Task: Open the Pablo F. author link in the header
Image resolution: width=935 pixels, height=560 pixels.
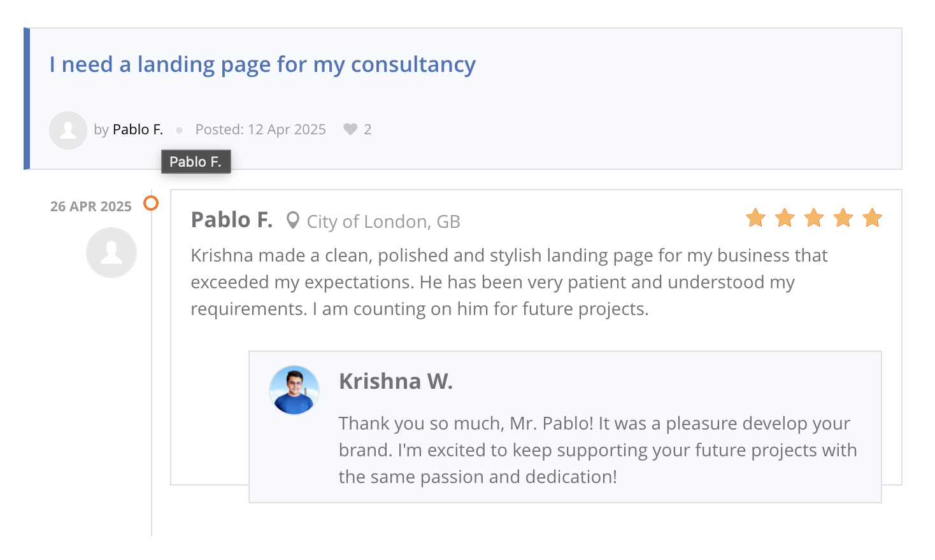Action: point(138,130)
